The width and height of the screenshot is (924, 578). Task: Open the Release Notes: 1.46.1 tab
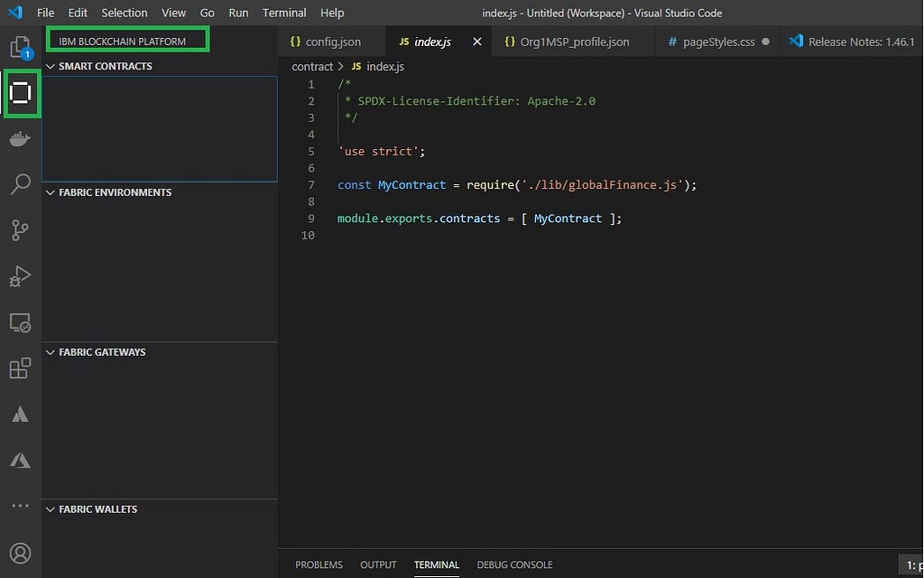pyautogui.click(x=852, y=42)
